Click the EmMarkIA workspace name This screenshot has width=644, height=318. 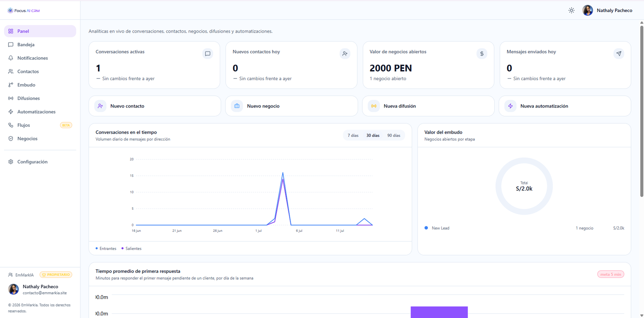[x=25, y=275]
